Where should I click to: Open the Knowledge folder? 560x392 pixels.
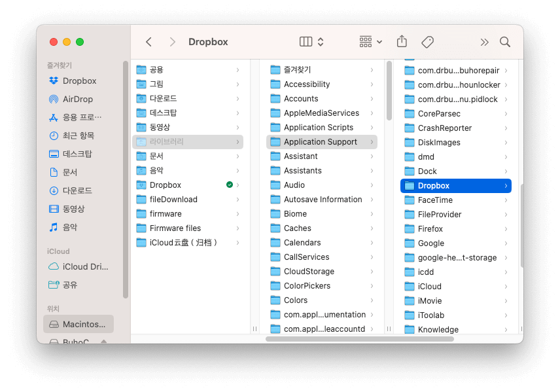pos(456,329)
